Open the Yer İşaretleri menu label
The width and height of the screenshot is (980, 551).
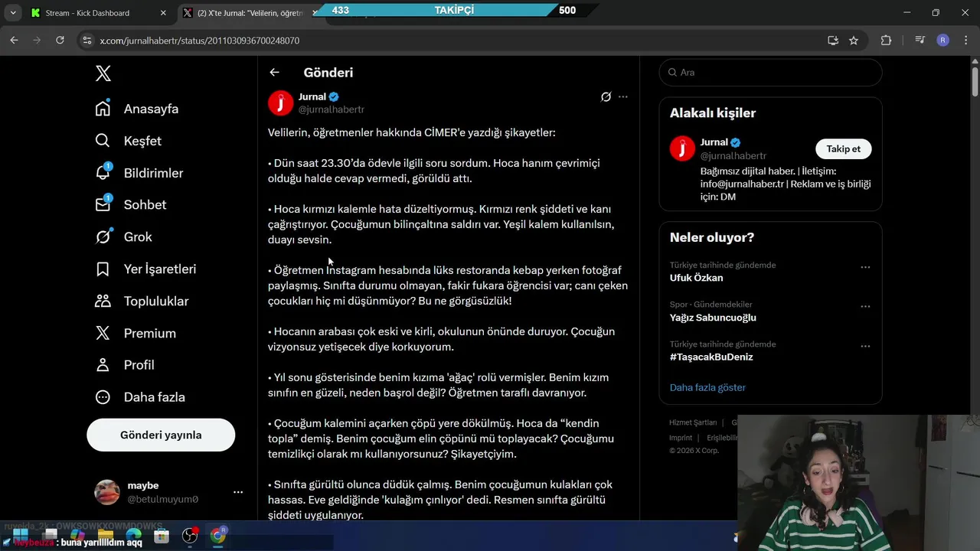click(x=160, y=269)
